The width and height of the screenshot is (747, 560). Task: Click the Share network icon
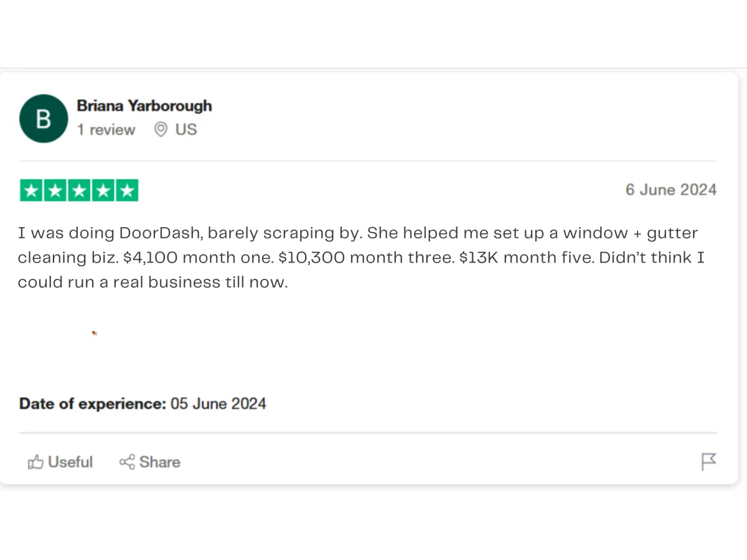click(x=127, y=462)
